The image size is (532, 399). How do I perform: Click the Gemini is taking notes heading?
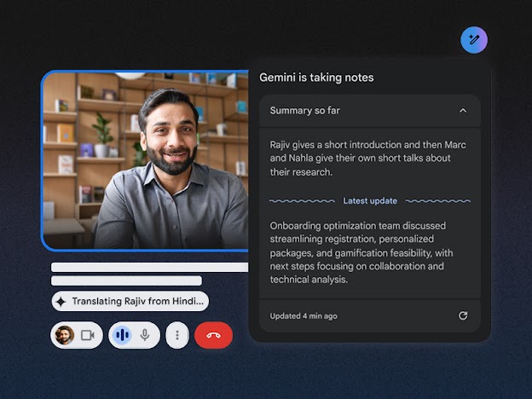(316, 78)
